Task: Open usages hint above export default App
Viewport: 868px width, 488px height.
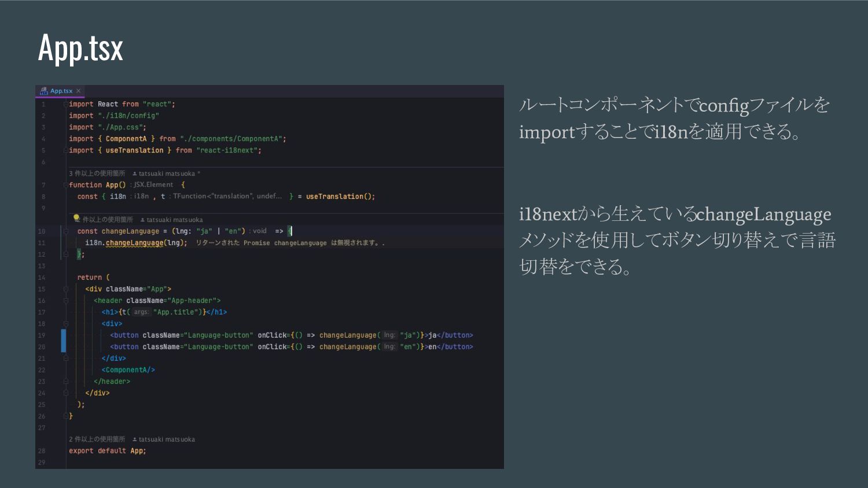Action: point(97,439)
